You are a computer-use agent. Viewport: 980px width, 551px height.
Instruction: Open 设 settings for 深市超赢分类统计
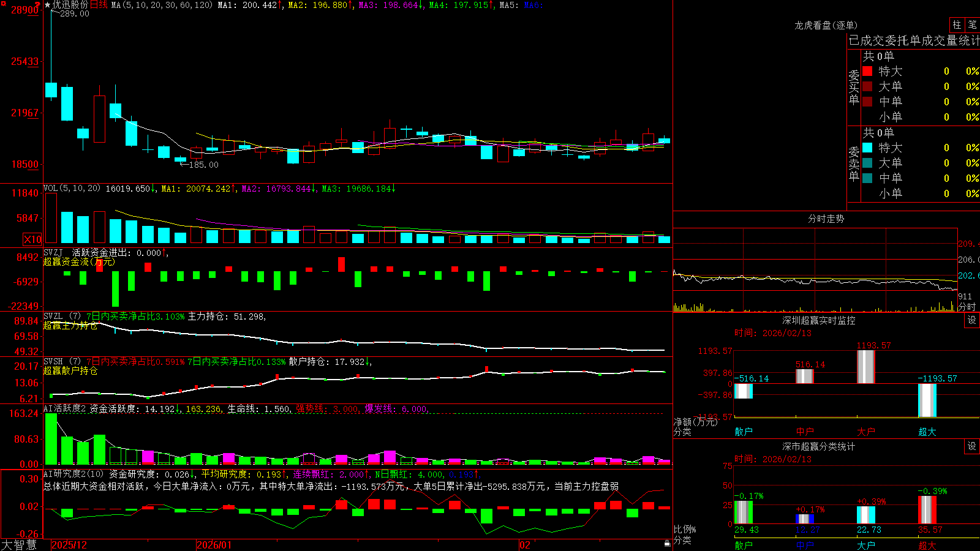(x=972, y=446)
